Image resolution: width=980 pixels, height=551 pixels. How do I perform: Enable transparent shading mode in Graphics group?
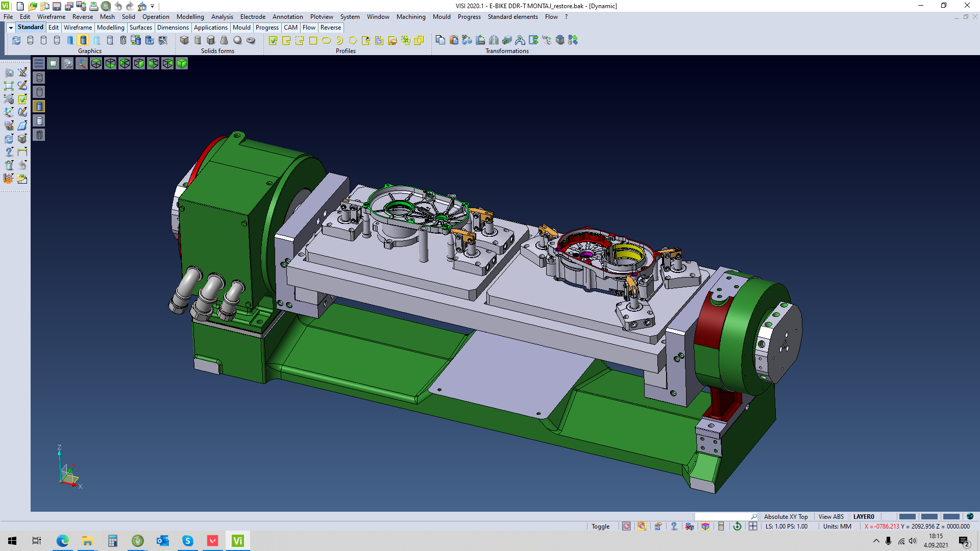[x=96, y=40]
